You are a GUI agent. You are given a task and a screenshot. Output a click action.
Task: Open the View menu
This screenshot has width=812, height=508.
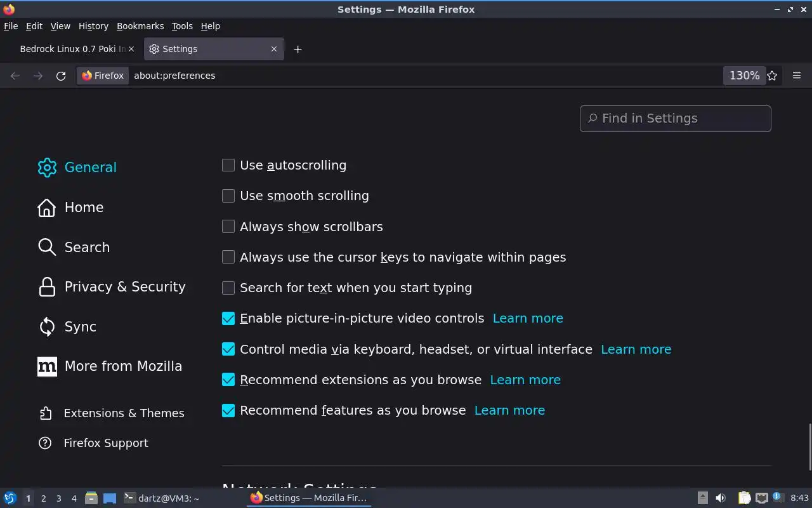coord(60,26)
